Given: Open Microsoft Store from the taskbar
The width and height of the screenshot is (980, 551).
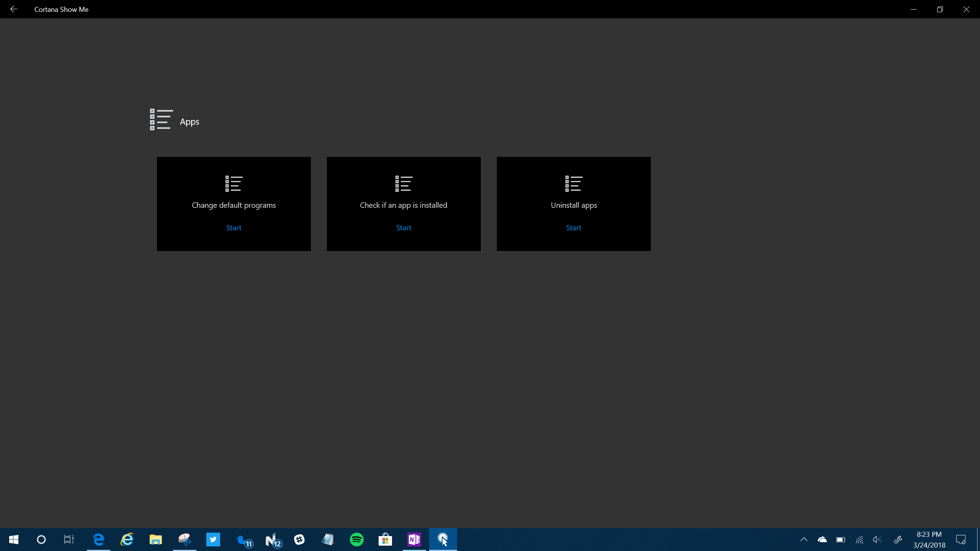Looking at the screenshot, I should 385,540.
